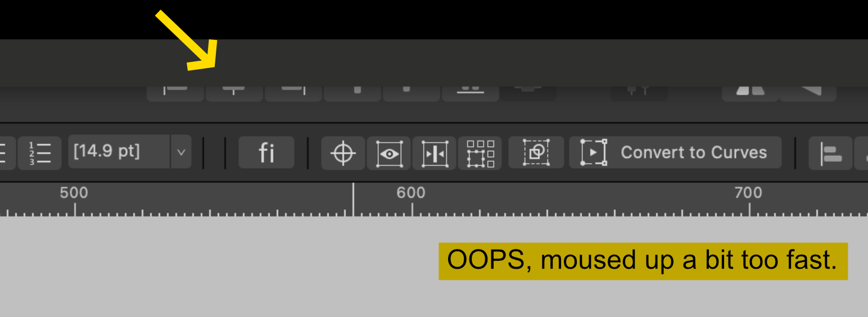Image resolution: width=868 pixels, height=317 pixels.
Task: Click the fi ligatures typography button
Action: click(266, 152)
